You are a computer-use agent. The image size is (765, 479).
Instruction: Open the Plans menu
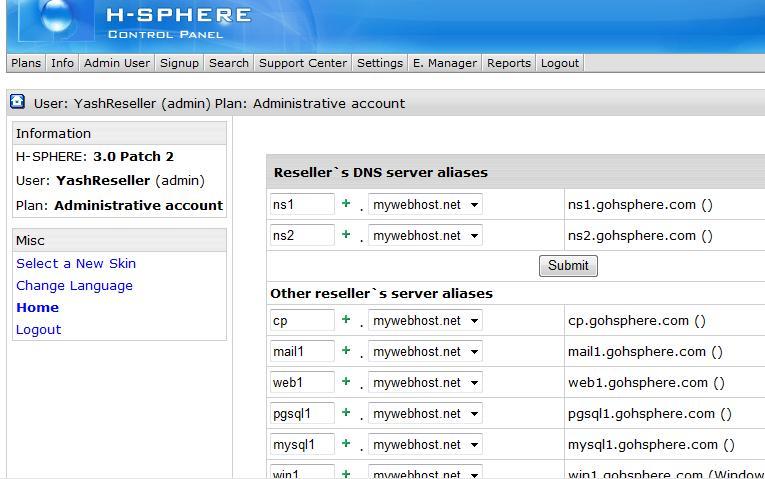26,63
